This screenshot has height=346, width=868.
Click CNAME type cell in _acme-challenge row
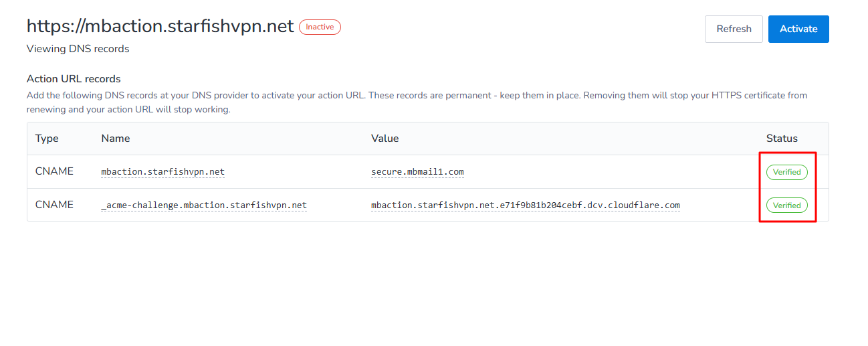[x=54, y=205]
